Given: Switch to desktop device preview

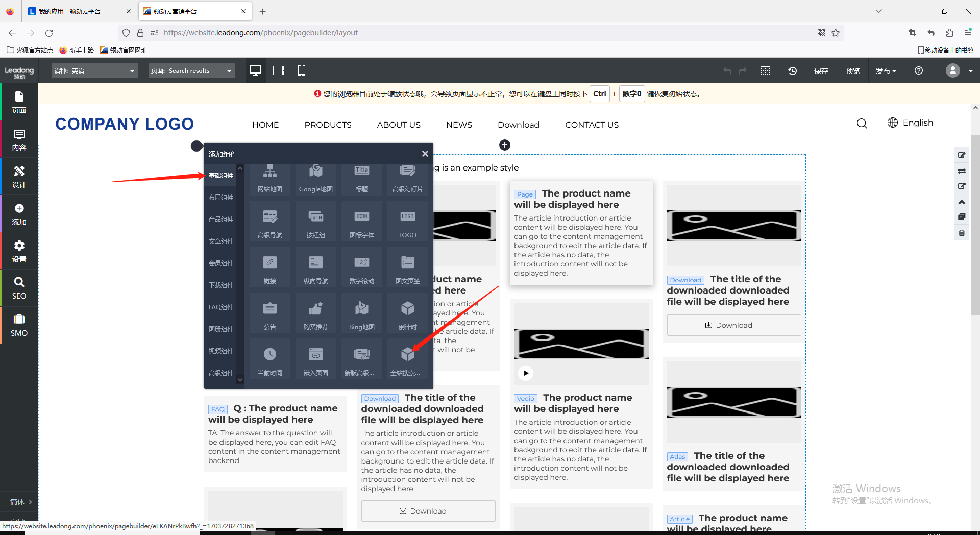Looking at the screenshot, I should 256,71.
